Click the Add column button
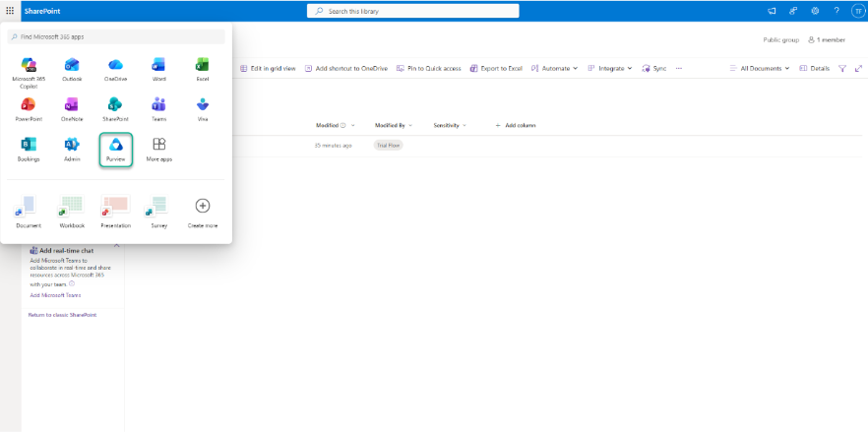 pos(515,125)
